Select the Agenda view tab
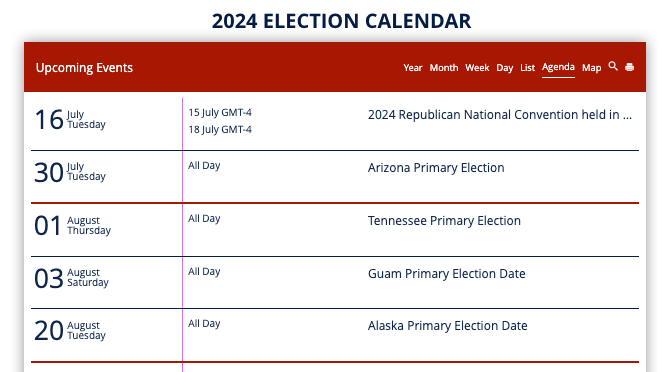This screenshot has width=662, height=372. pyautogui.click(x=558, y=68)
